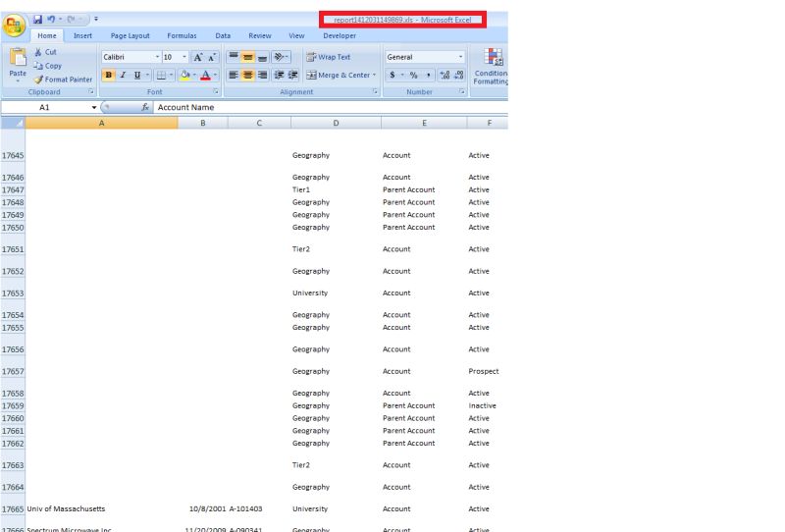The height and width of the screenshot is (532, 785).
Task: Cut the selected cells
Action: (x=45, y=52)
